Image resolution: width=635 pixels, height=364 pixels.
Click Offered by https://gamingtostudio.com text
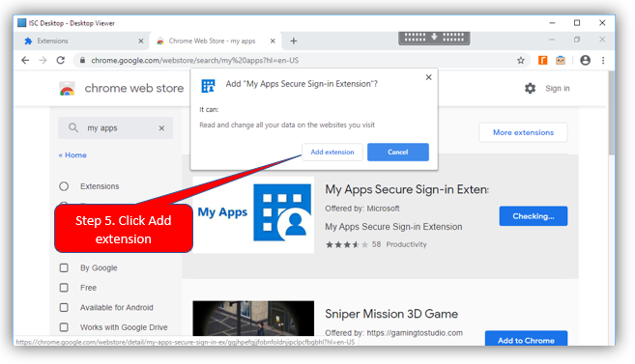[393, 333]
